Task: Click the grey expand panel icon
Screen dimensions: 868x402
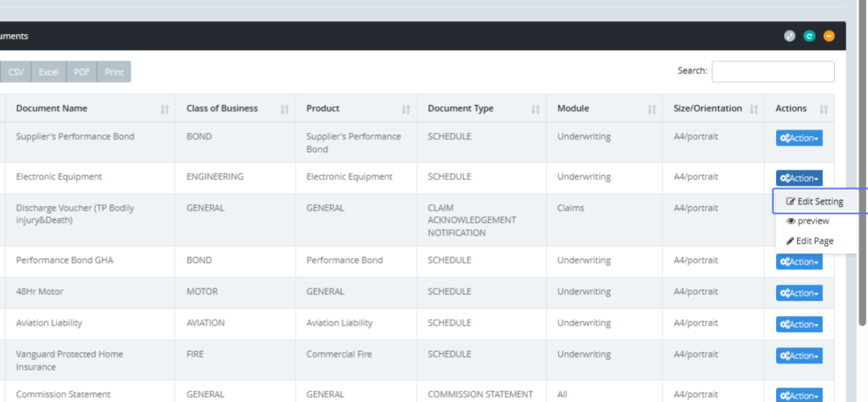Action: tap(790, 36)
